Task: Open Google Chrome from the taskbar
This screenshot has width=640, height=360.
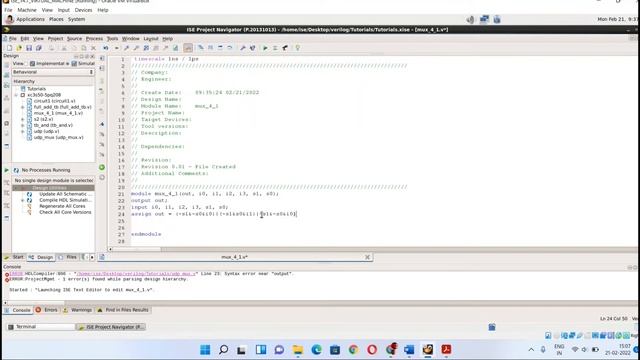Action: coord(353,349)
